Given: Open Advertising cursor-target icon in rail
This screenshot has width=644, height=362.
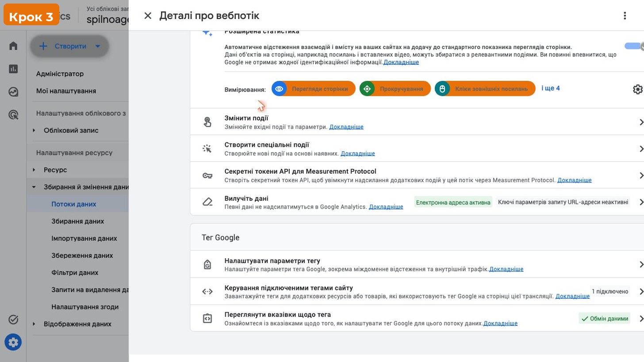Looking at the screenshot, I should tap(13, 115).
